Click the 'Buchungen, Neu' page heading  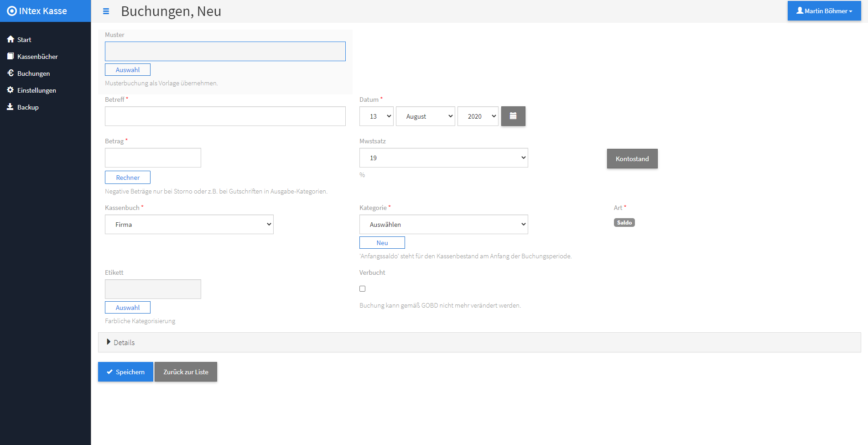click(171, 11)
